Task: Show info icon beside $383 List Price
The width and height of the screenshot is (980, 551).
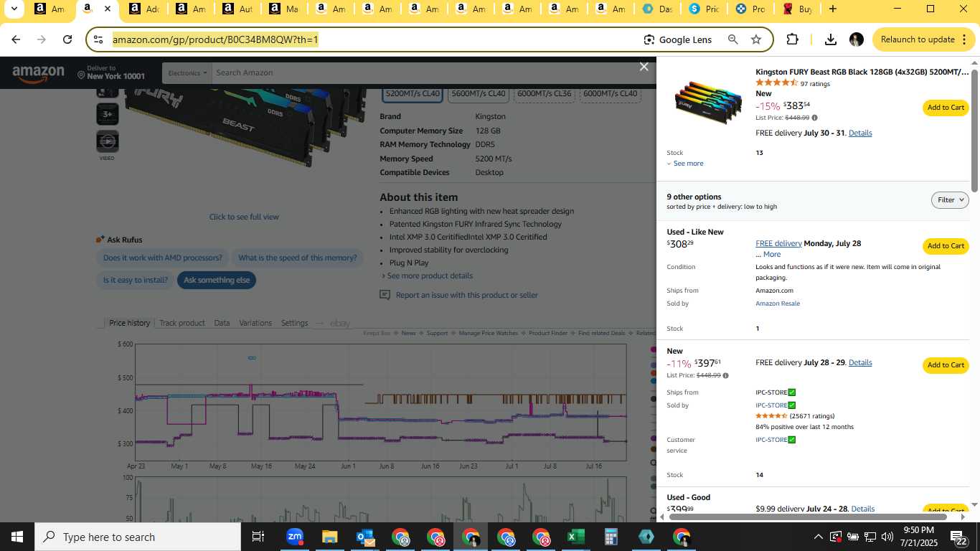Action: (x=814, y=118)
